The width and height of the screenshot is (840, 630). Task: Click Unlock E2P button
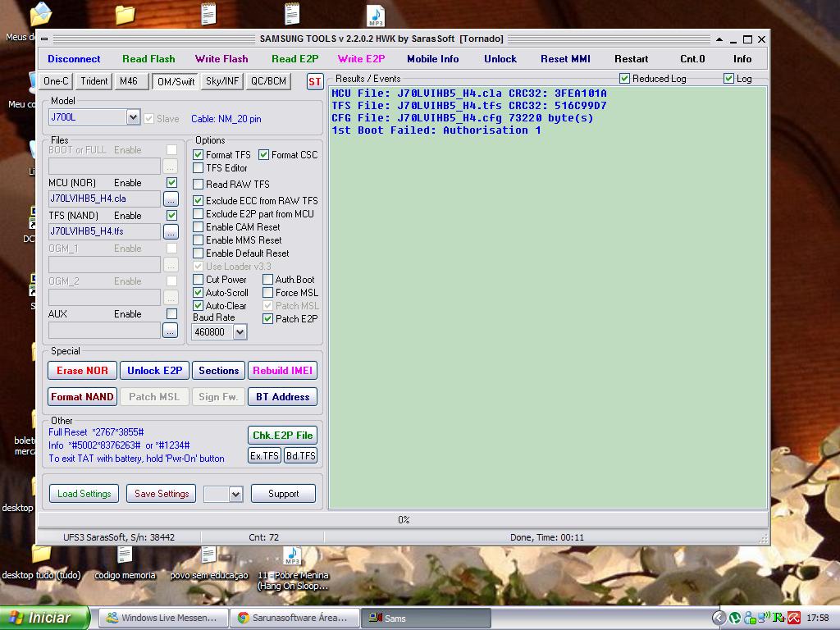[x=154, y=371]
